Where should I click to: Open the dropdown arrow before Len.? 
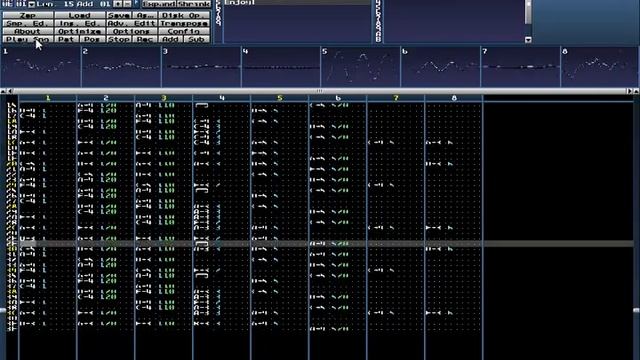(x=31, y=4)
